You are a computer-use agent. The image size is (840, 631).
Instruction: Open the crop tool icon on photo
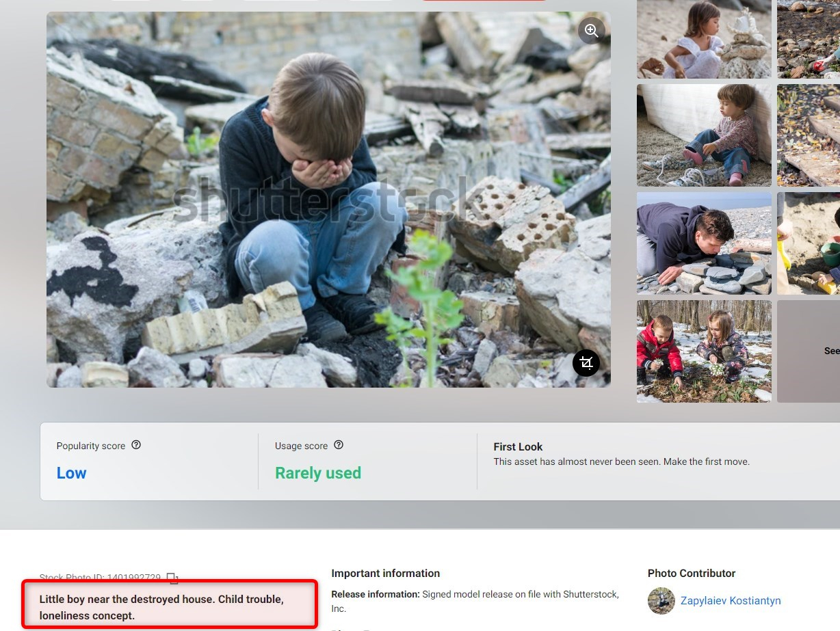point(586,363)
